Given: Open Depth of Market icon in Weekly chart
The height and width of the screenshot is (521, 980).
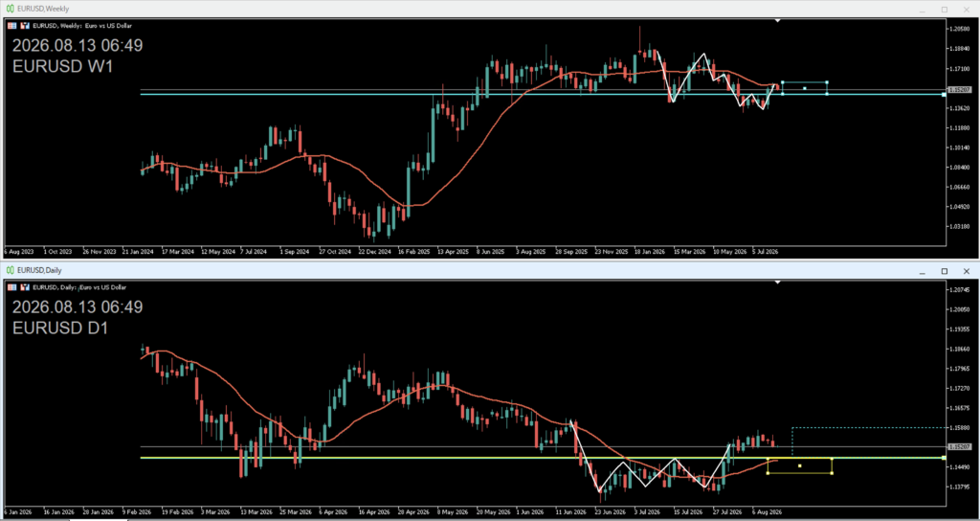Looking at the screenshot, I should (x=12, y=26).
